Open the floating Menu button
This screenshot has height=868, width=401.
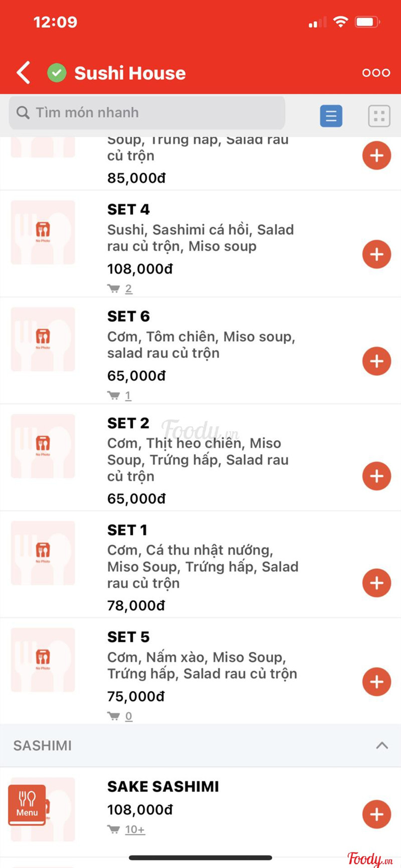click(x=27, y=805)
